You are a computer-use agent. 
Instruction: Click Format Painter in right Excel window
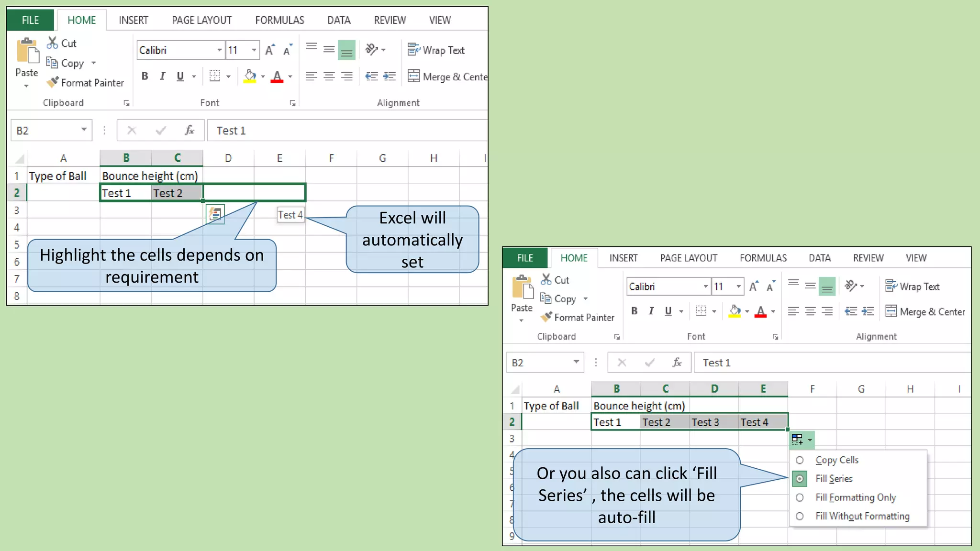tap(578, 317)
